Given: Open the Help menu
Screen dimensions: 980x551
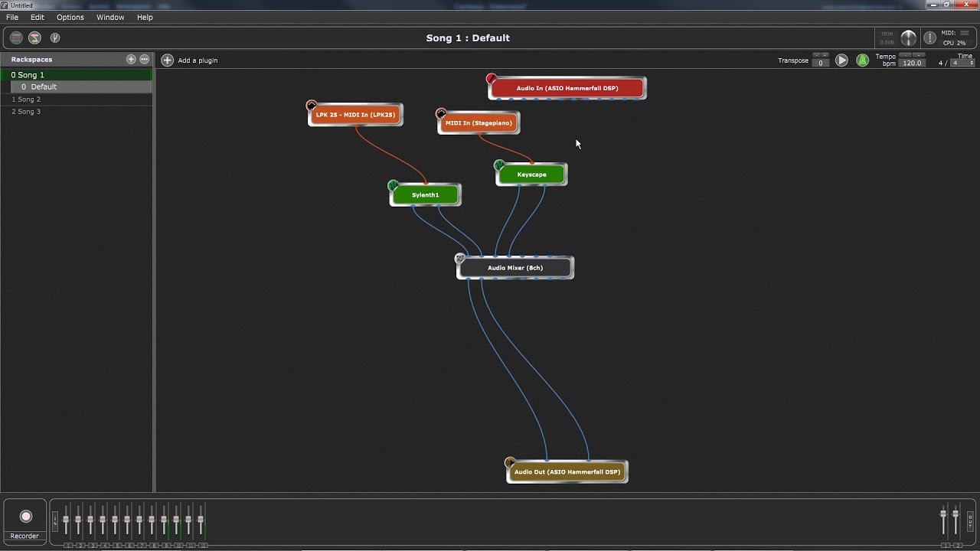Looking at the screenshot, I should coord(145,17).
